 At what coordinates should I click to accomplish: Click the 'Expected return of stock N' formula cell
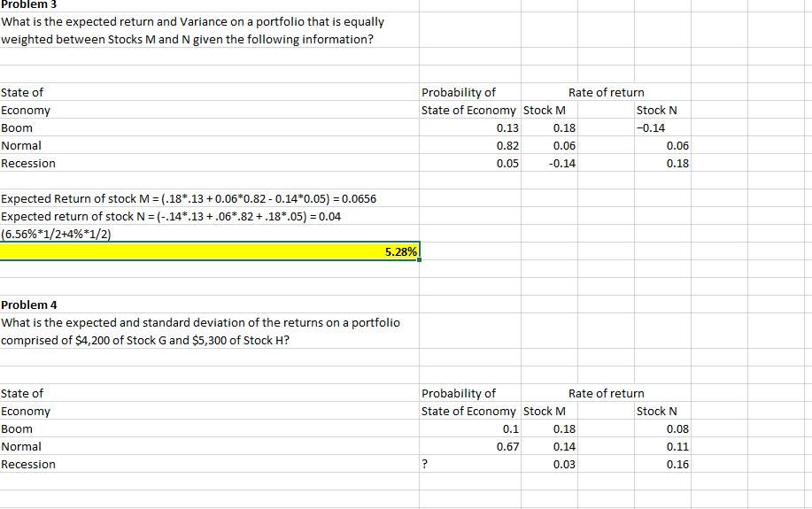[x=171, y=217]
